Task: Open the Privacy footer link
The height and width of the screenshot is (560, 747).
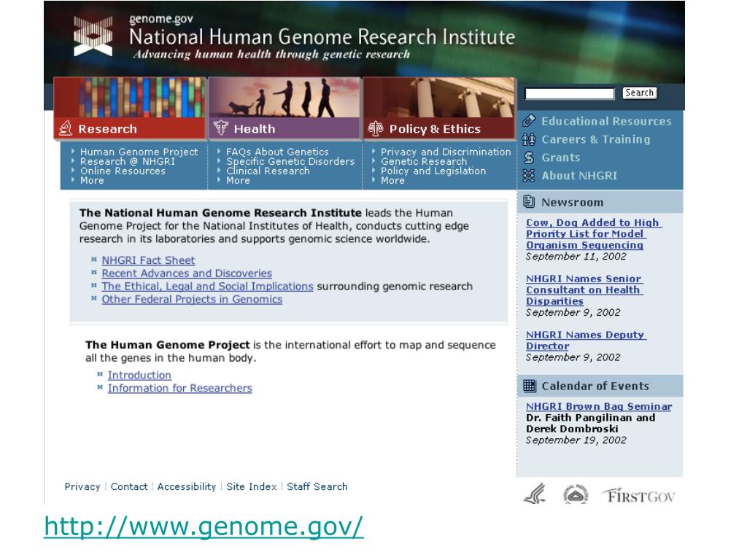Action: [82, 486]
